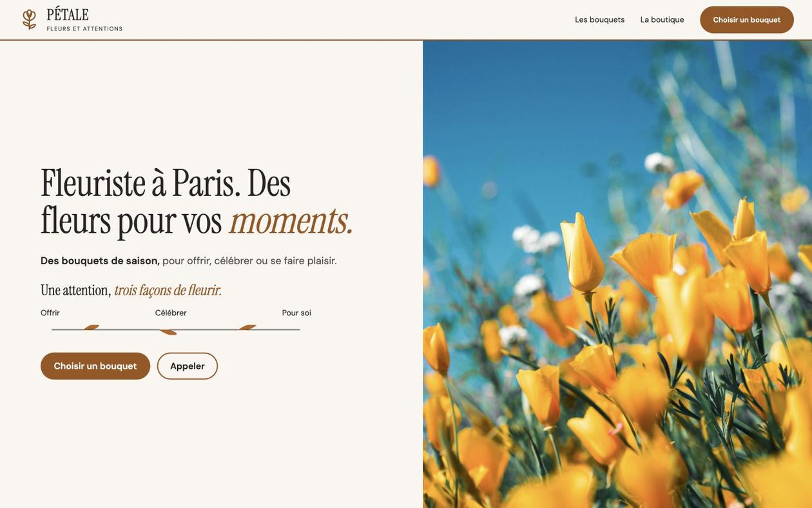Open the Les bouquets menu item

[x=599, y=19]
